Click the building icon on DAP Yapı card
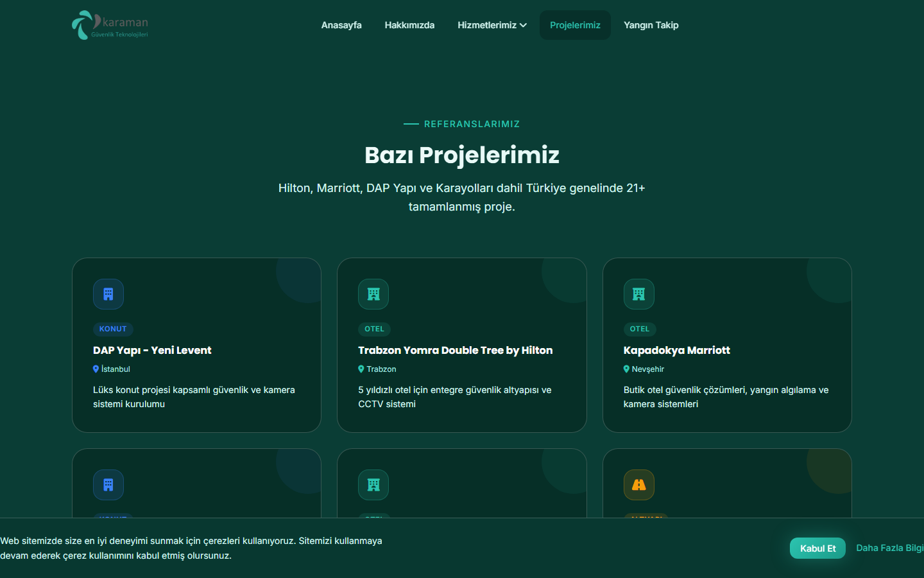The width and height of the screenshot is (924, 578). point(108,294)
